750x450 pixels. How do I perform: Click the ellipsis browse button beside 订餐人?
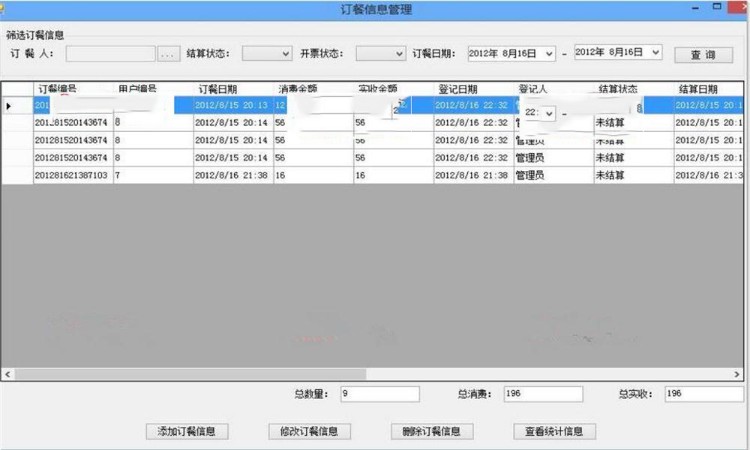[x=168, y=54]
